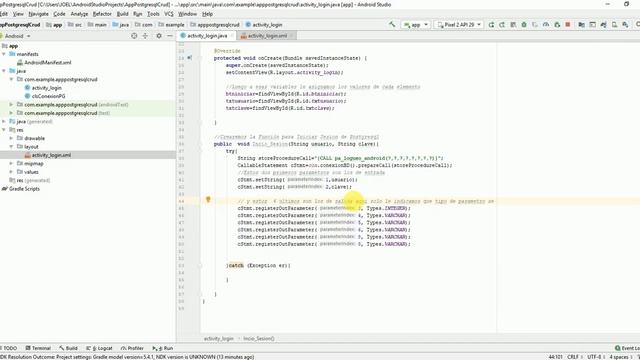Open the Refactor menu
640x360 pixels.
click(x=102, y=14)
